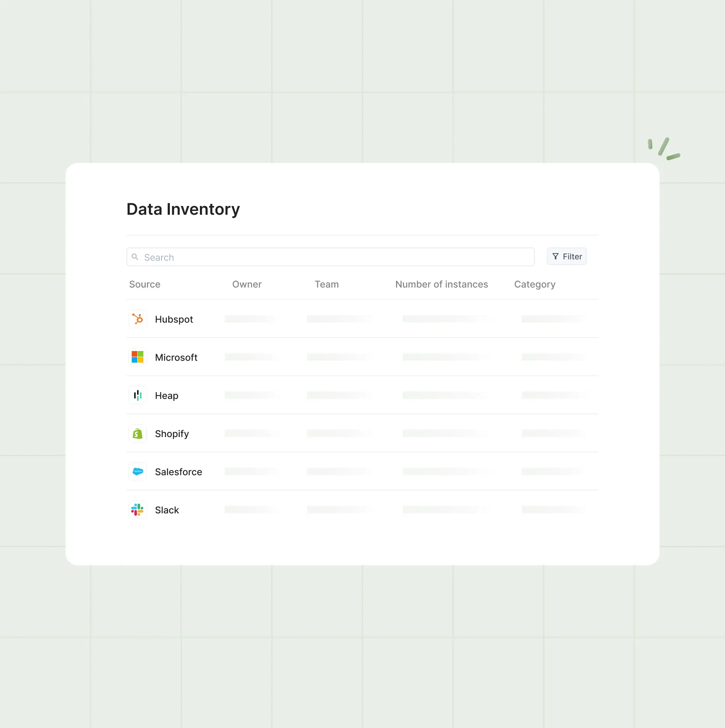Sort by the Source column header
This screenshot has width=725, height=728.
click(x=145, y=284)
